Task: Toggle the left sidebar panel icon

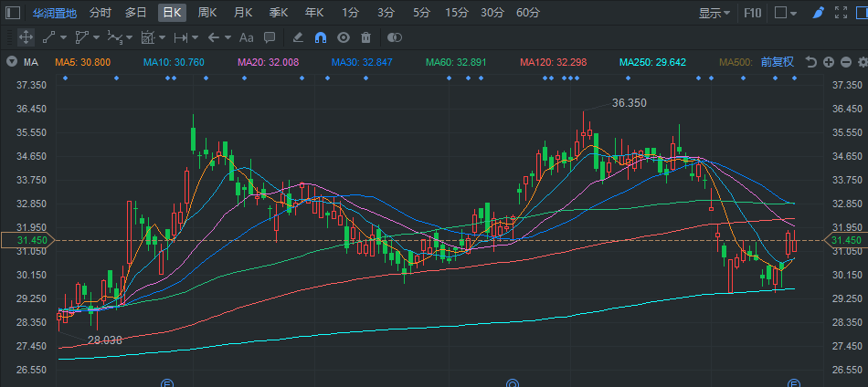Action: point(13,13)
